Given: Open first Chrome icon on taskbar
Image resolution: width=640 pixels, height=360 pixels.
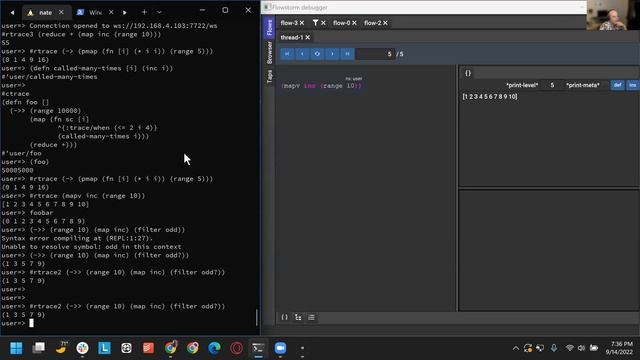Looking at the screenshot, I should 171,348.
